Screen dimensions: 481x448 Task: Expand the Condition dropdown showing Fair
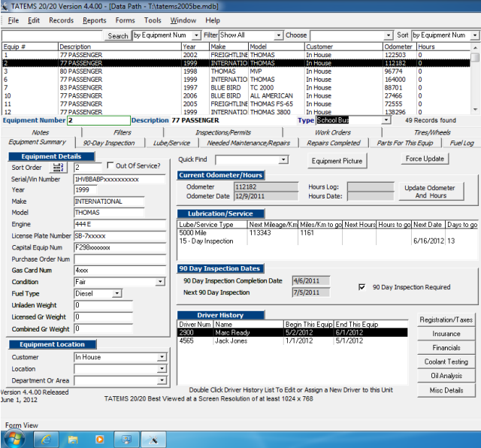tap(160, 282)
